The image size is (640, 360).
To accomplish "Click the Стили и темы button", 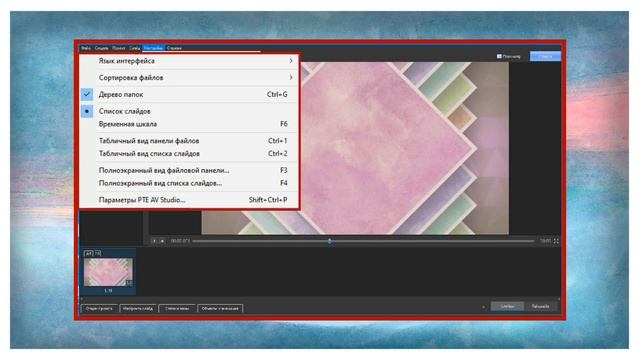I will point(177,309).
